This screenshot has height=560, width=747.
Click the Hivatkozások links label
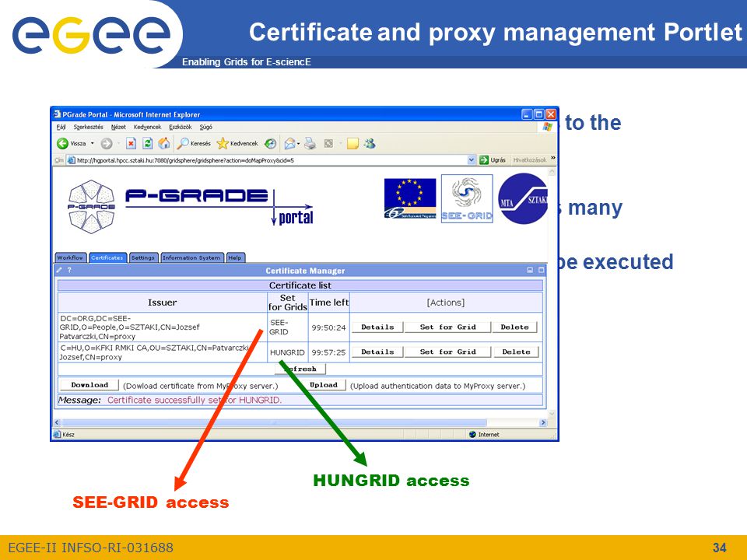(x=529, y=160)
